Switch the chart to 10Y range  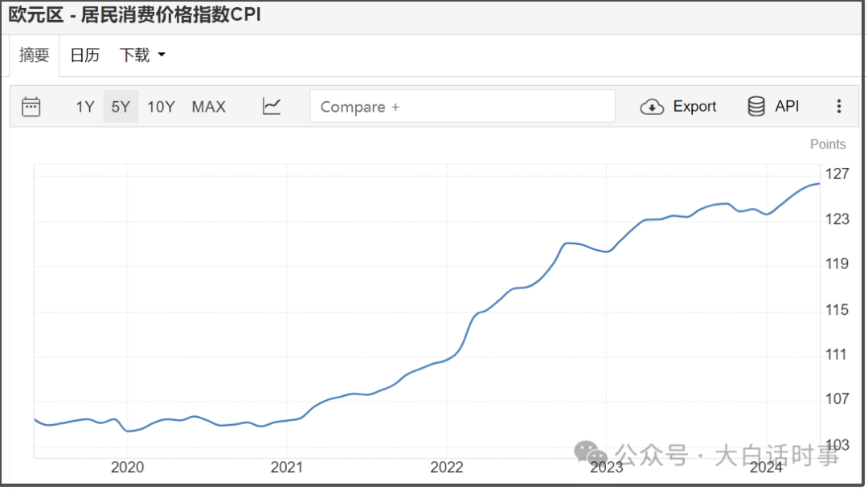pyautogui.click(x=161, y=107)
